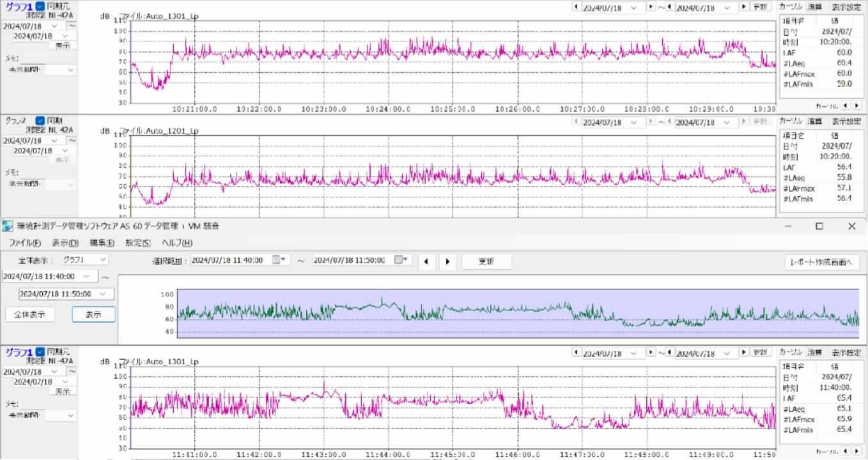The width and height of the screenshot is (868, 460).
Task: Step end date forward in top 10:20 Graph1 panel
Action: tap(744, 7)
